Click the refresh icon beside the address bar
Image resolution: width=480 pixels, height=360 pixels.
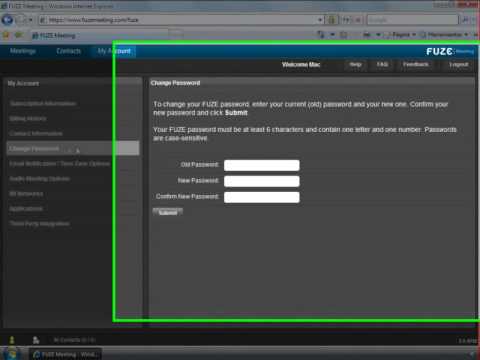click(x=346, y=20)
